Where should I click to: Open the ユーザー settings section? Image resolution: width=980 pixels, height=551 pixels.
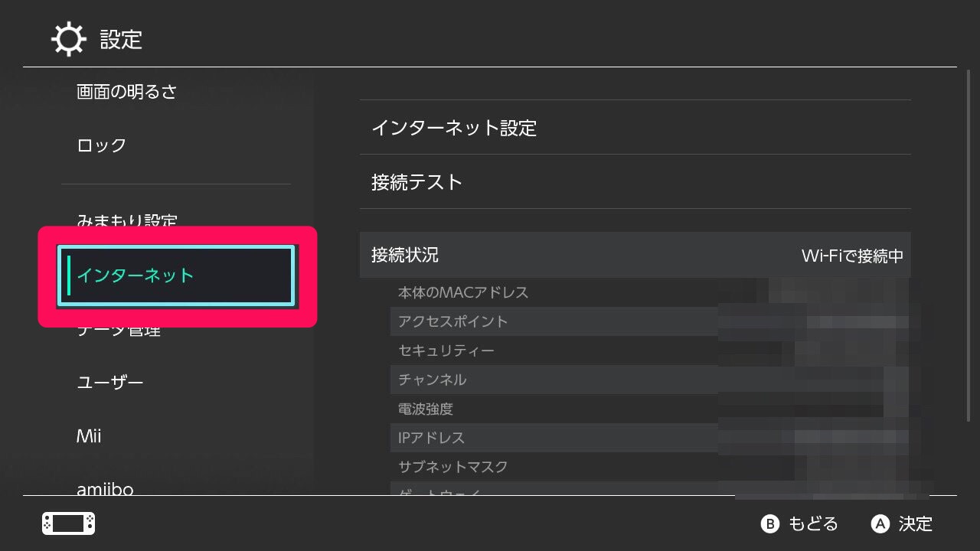[x=109, y=382]
